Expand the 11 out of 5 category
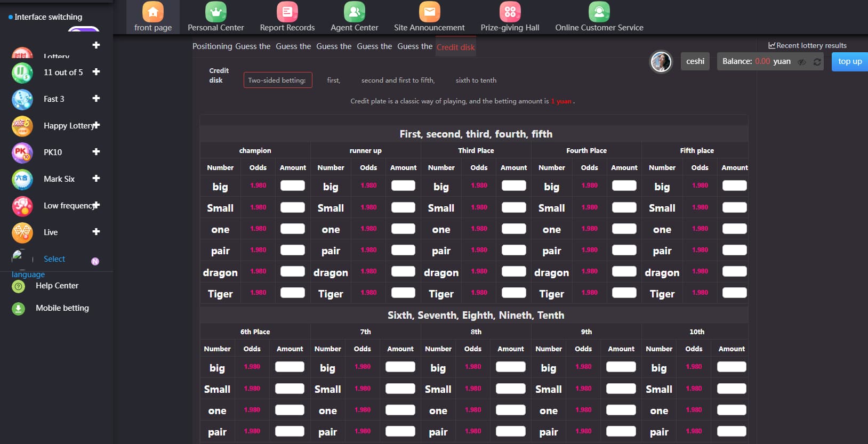868x444 pixels. click(96, 72)
